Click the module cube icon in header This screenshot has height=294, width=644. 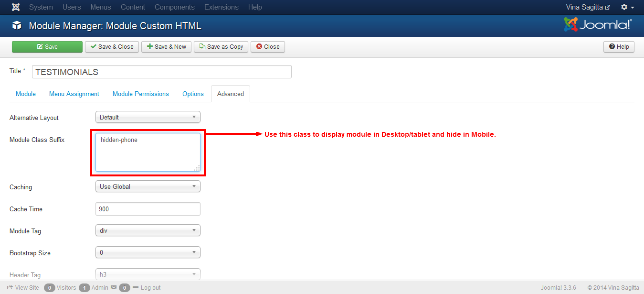click(x=17, y=26)
